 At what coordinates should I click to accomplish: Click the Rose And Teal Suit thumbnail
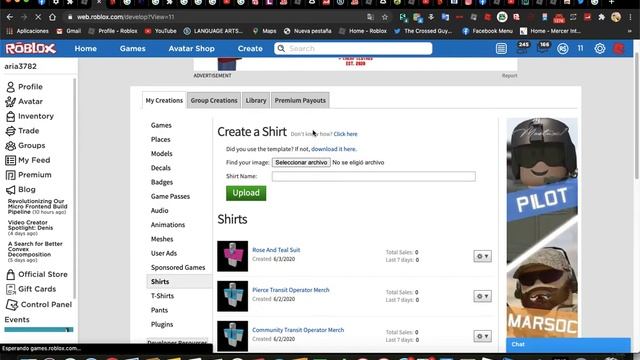[x=233, y=256]
